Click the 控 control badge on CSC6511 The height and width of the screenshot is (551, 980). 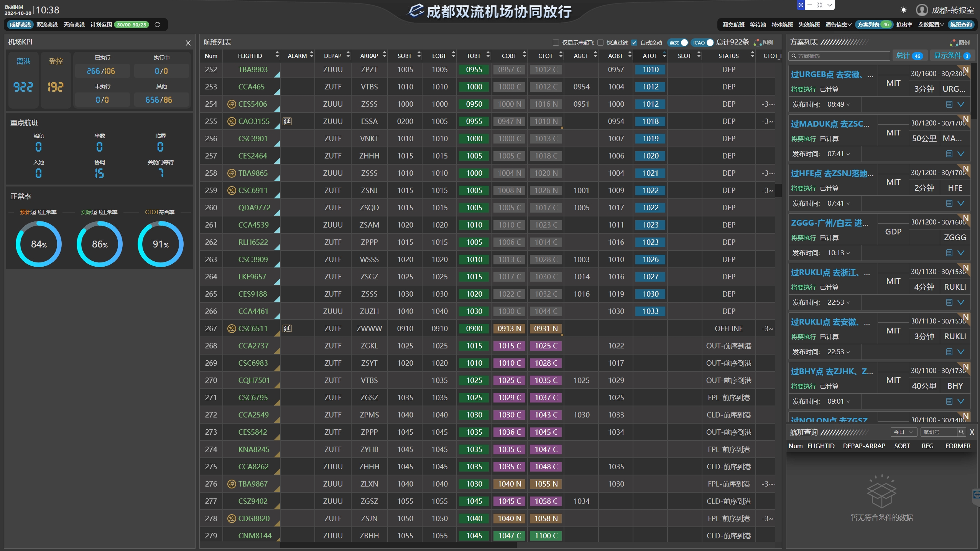click(232, 328)
